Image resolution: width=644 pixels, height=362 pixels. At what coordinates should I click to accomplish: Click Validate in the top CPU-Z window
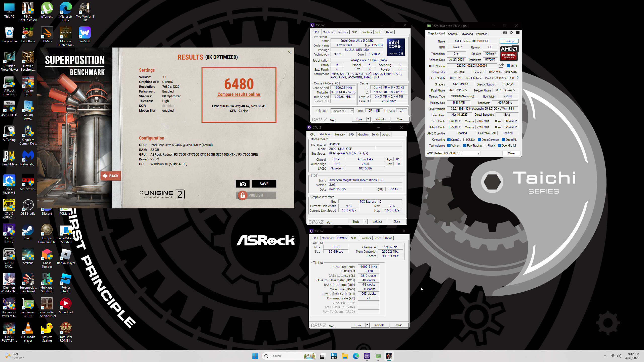(381, 119)
